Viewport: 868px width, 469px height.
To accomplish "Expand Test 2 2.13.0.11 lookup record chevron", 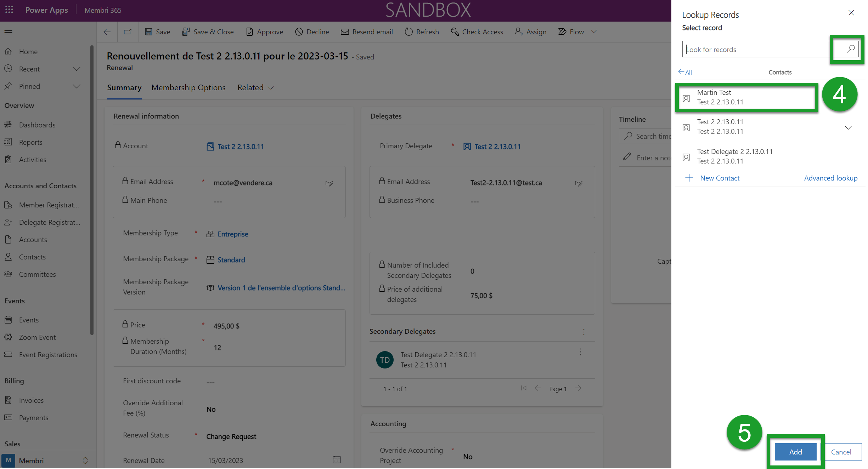I will (848, 127).
